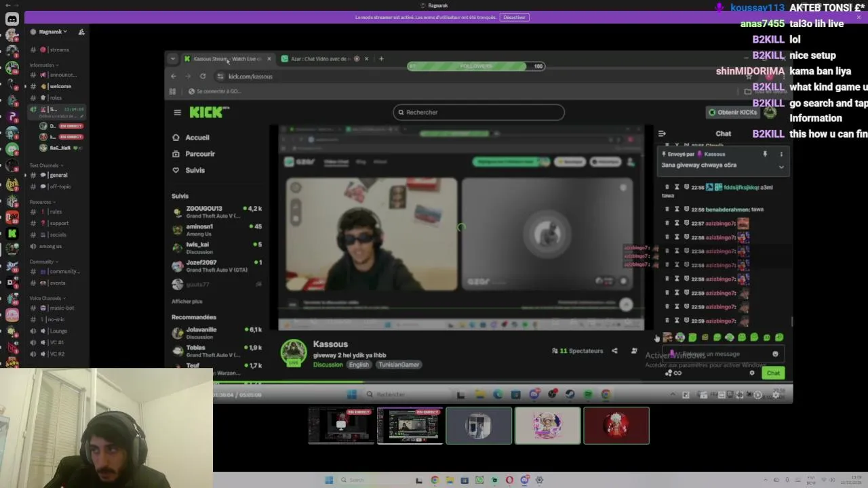The image size is (868, 488).
Task: Open a new browser tab with plus icon
Action: (381, 59)
